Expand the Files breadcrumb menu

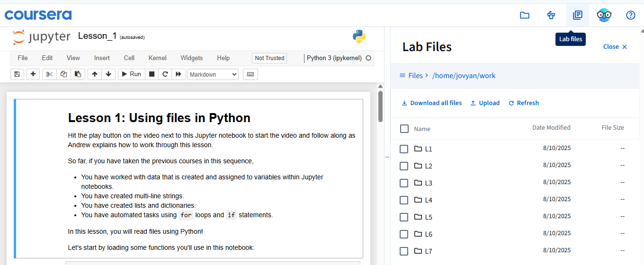click(x=411, y=76)
